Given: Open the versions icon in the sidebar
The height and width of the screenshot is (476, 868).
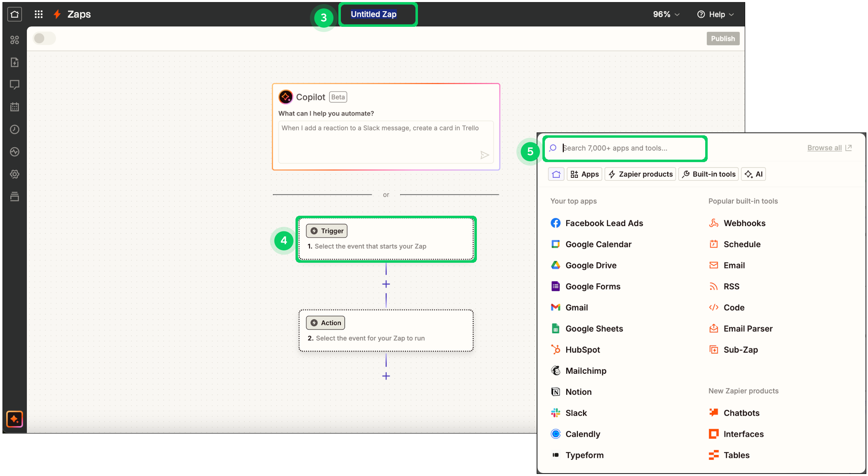Looking at the screenshot, I should point(15,197).
